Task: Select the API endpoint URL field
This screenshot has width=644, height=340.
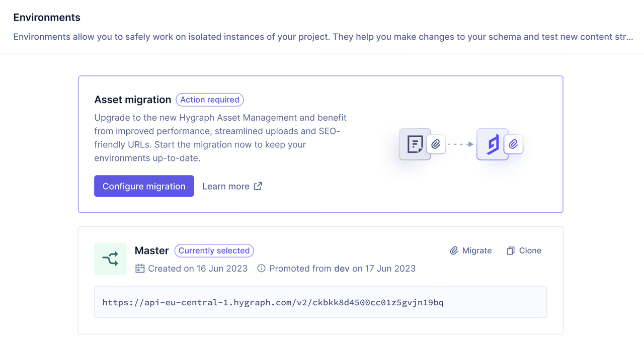Action: pyautogui.click(x=320, y=301)
